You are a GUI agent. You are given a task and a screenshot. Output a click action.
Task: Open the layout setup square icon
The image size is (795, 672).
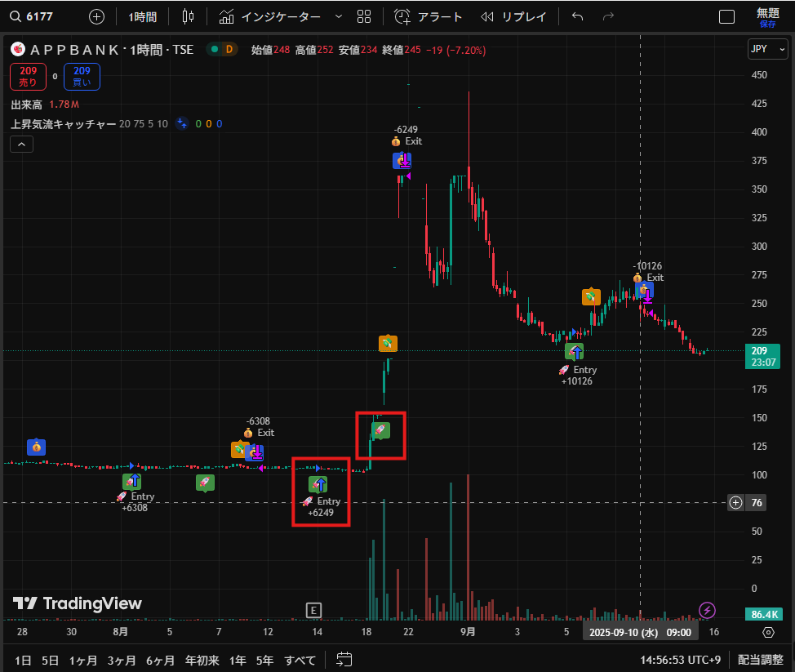click(x=726, y=16)
